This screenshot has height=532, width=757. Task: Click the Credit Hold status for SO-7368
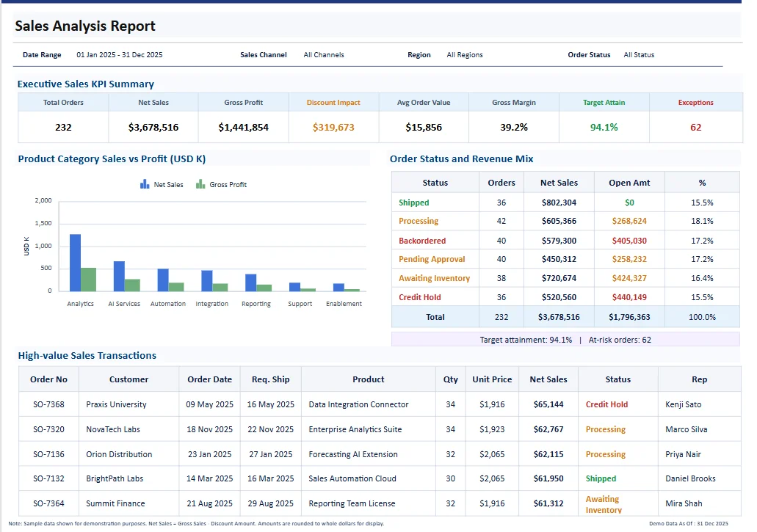coord(607,404)
